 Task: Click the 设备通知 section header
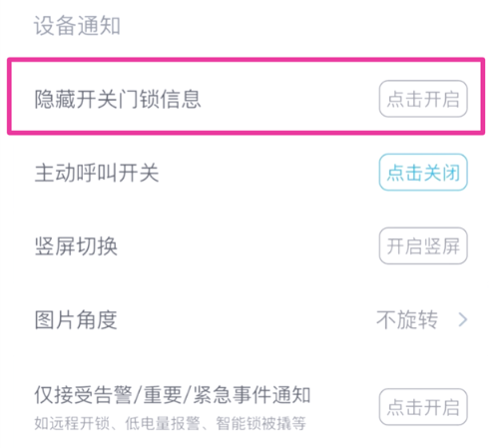[x=77, y=26]
